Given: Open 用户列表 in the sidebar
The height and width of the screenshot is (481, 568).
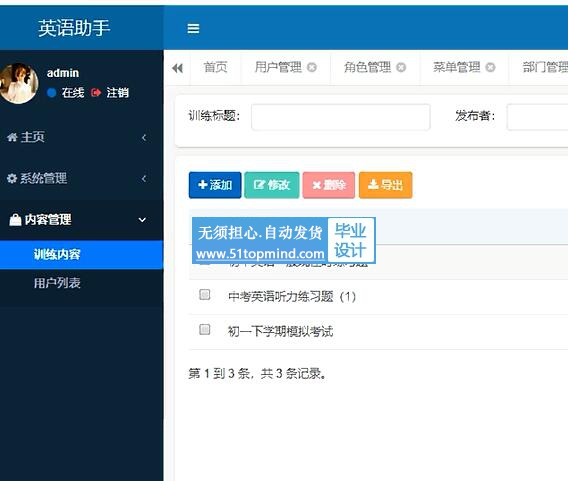Looking at the screenshot, I should [x=57, y=283].
